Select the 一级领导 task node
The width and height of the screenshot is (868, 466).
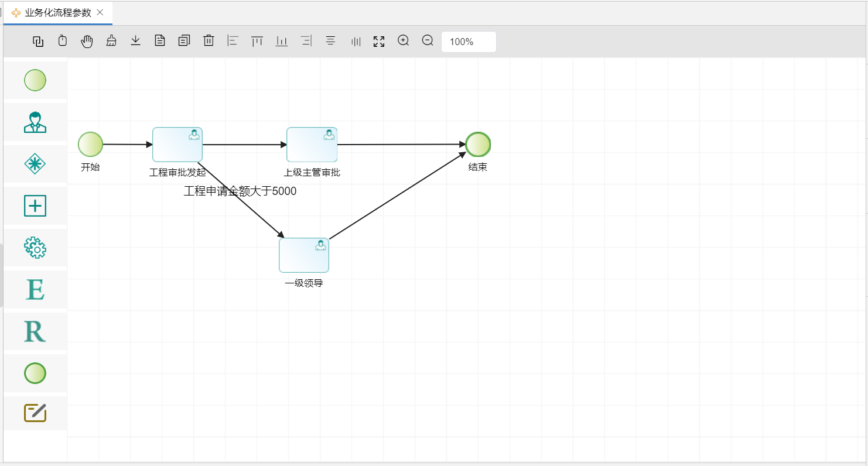coord(303,255)
